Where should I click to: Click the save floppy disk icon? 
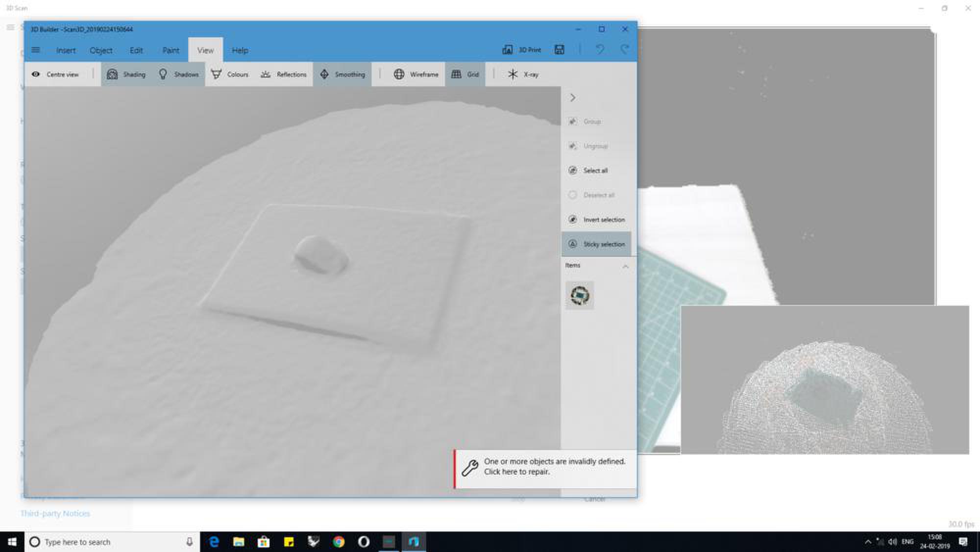559,50
